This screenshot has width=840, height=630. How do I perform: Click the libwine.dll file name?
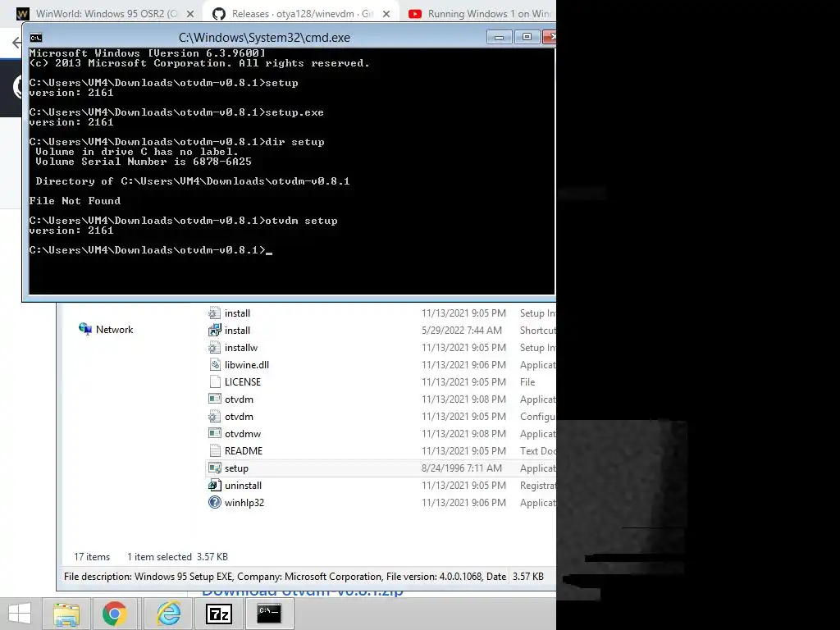tap(246, 365)
